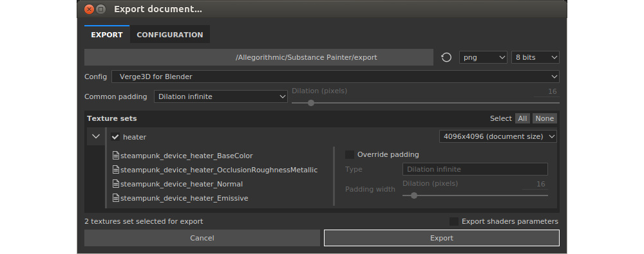644x254 pixels.
Task: Select steampunk_device_heater_OcclusionRoughnessMetallic texture
Action: [219, 170]
